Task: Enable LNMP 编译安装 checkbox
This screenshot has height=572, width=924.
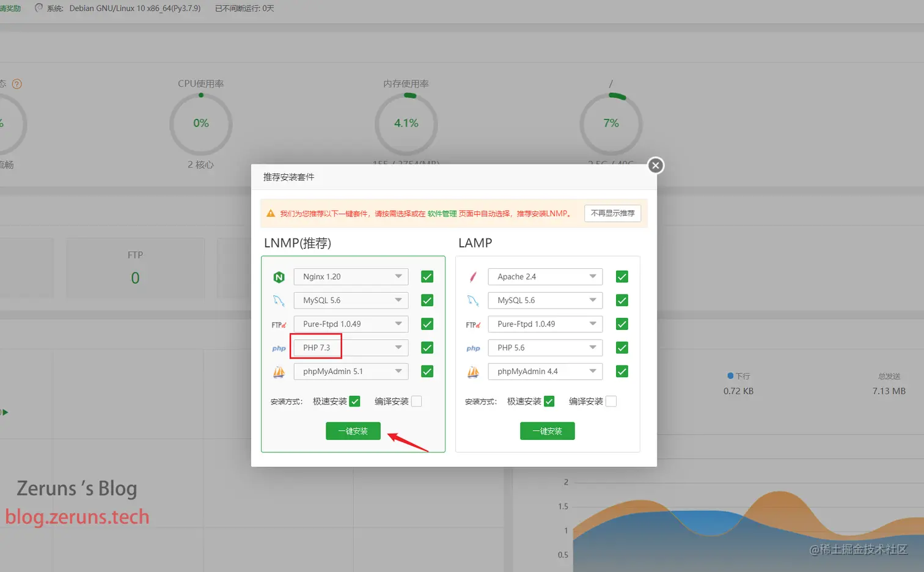Action: tap(417, 402)
